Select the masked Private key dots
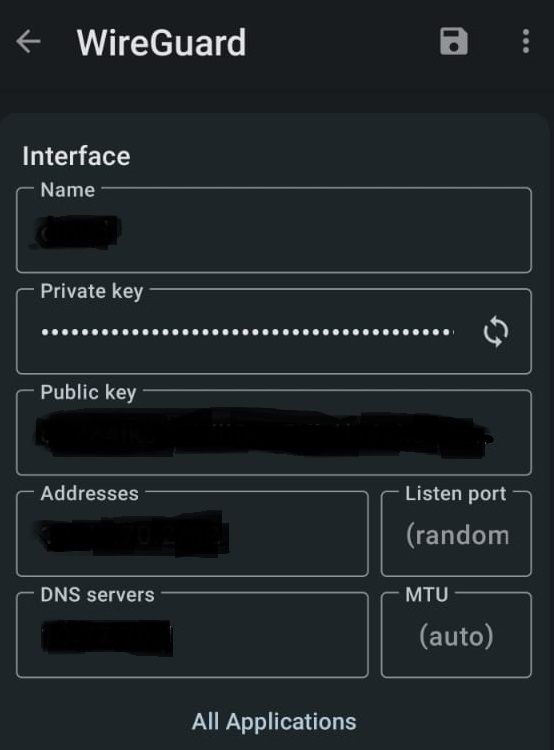 (247, 331)
